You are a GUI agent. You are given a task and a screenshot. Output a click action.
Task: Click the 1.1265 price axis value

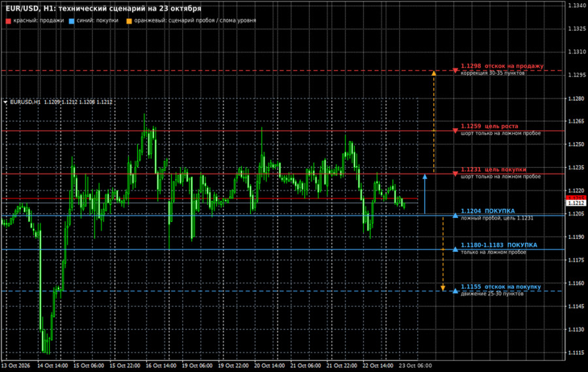click(577, 121)
